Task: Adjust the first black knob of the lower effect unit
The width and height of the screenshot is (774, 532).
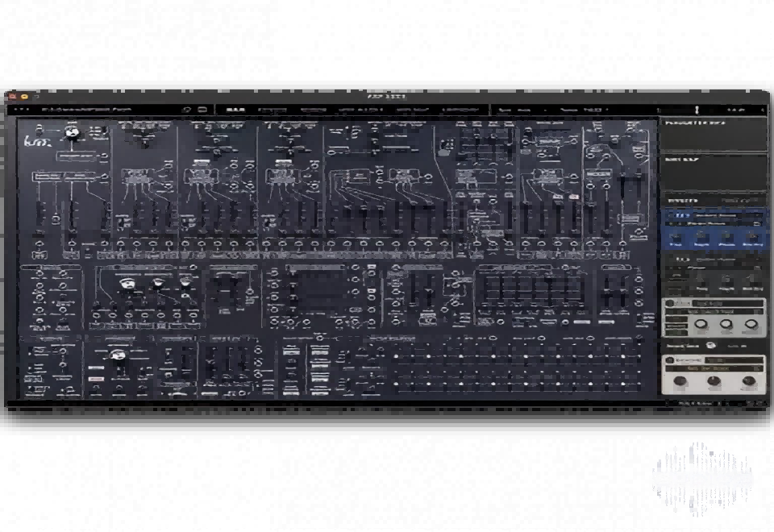Action: coord(680,381)
